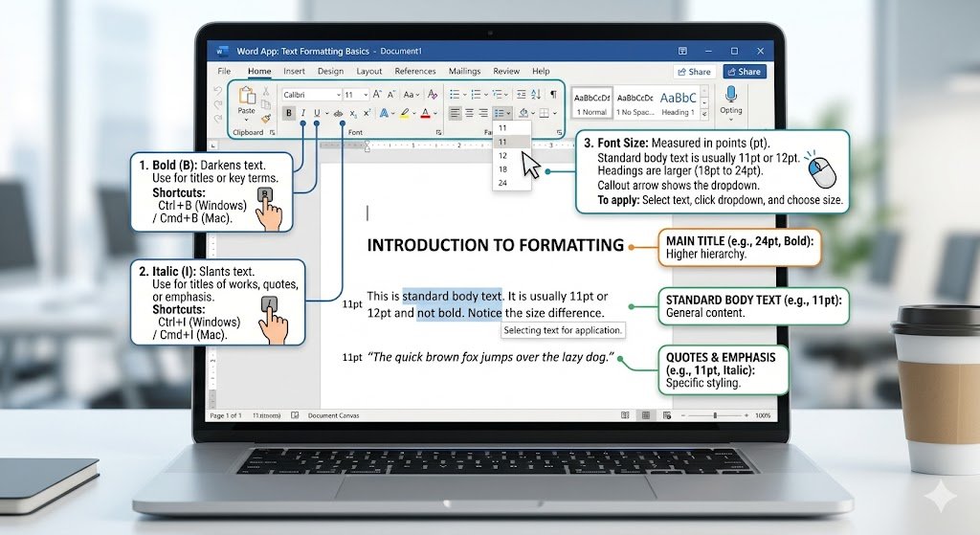
Task: Click the Numbering list icon
Action: tap(476, 95)
